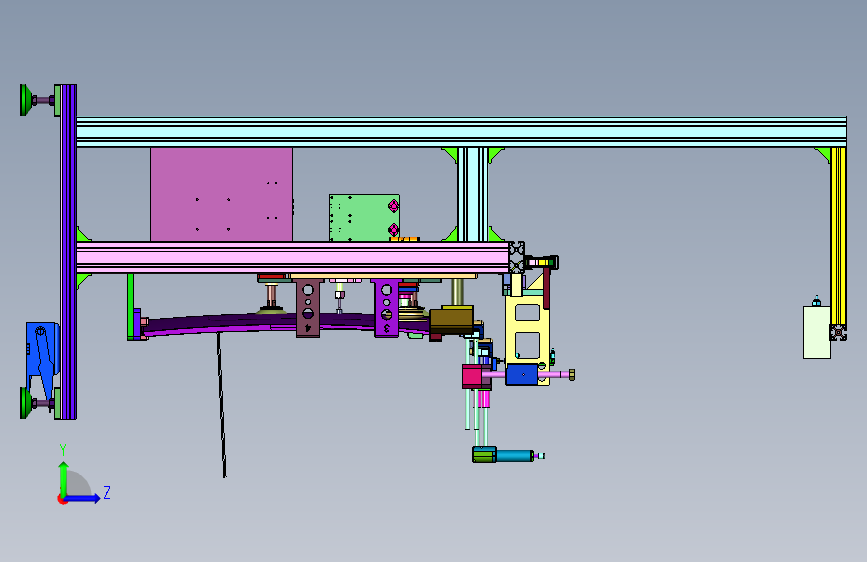Select the brown bracket labeled 4
This screenshot has height=562, width=867.
308,308
